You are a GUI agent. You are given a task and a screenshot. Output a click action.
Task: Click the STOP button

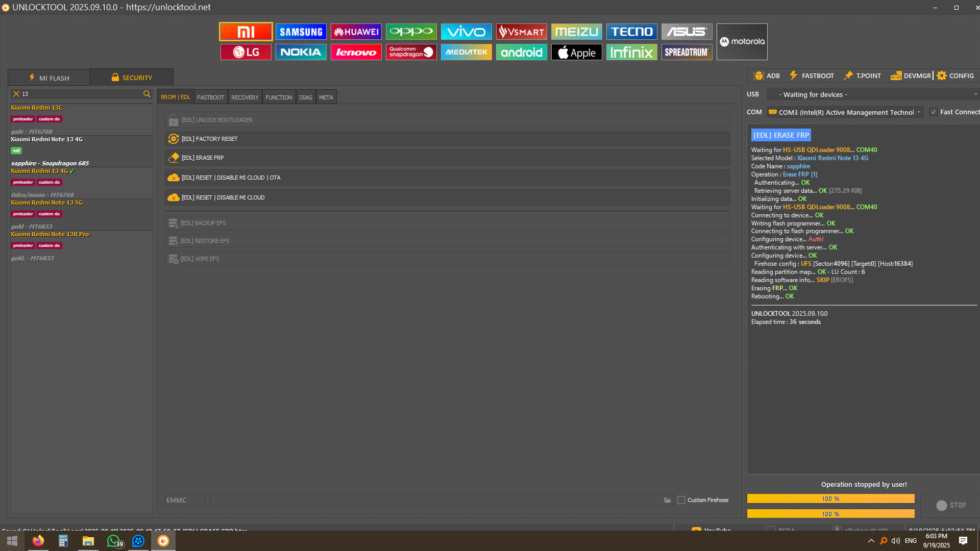click(x=951, y=505)
